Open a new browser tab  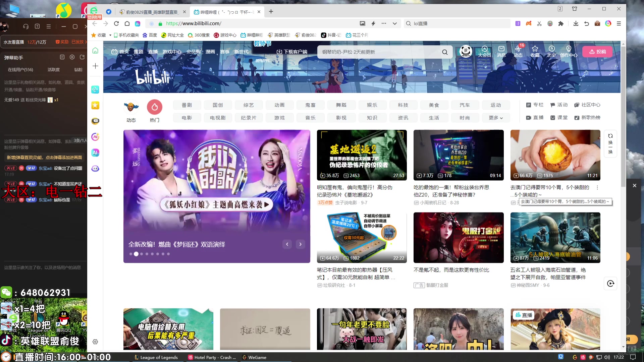pos(271,12)
